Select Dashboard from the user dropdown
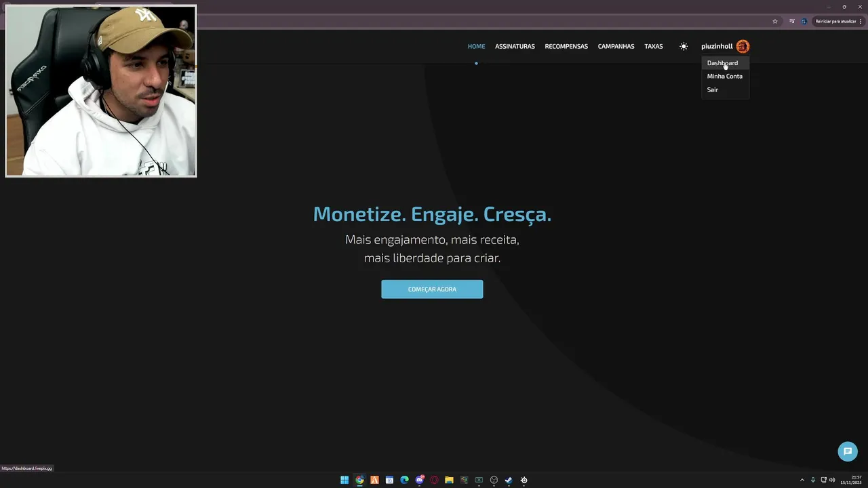 pyautogui.click(x=725, y=63)
